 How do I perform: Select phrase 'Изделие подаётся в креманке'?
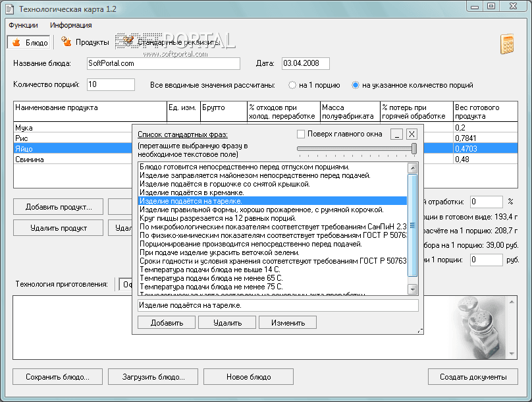point(273,192)
